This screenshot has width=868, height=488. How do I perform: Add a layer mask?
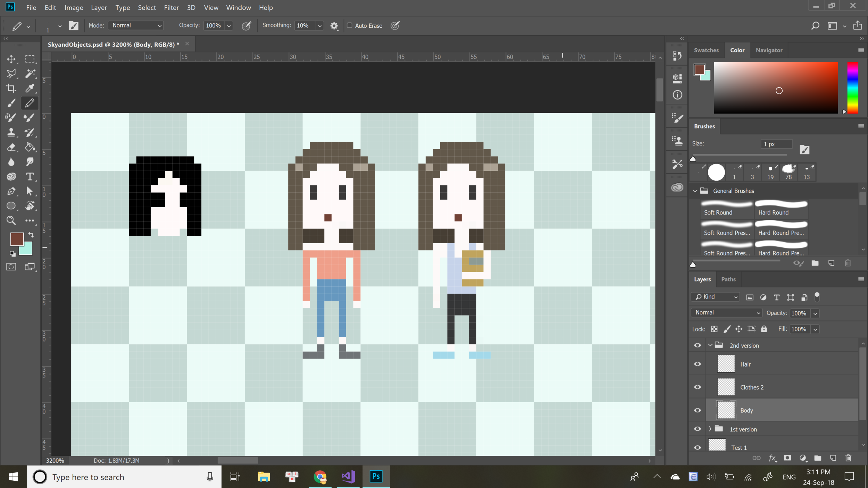(787, 458)
